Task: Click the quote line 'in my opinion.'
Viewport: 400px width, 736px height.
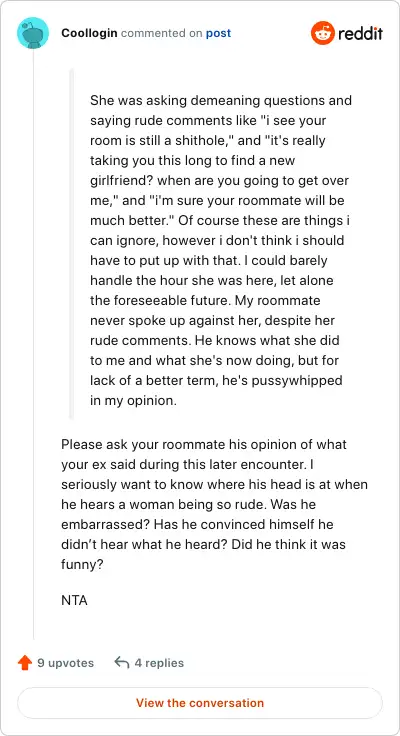Action: coord(133,401)
